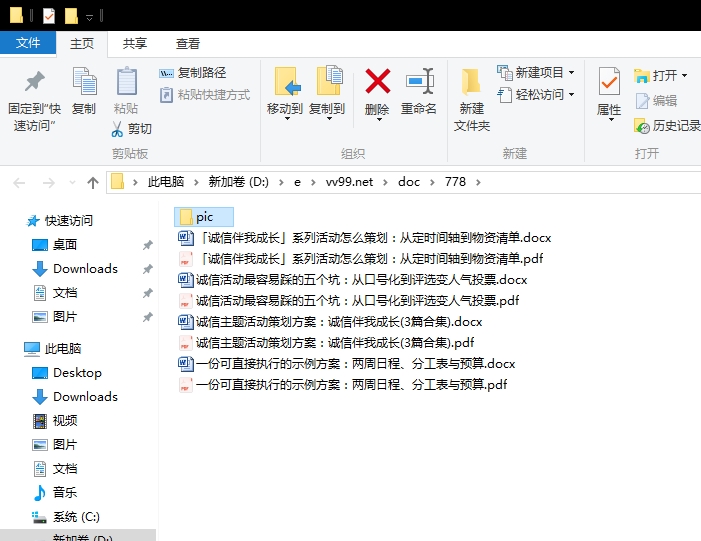Click the Rename icon
The height and width of the screenshot is (541, 701).
point(420,81)
